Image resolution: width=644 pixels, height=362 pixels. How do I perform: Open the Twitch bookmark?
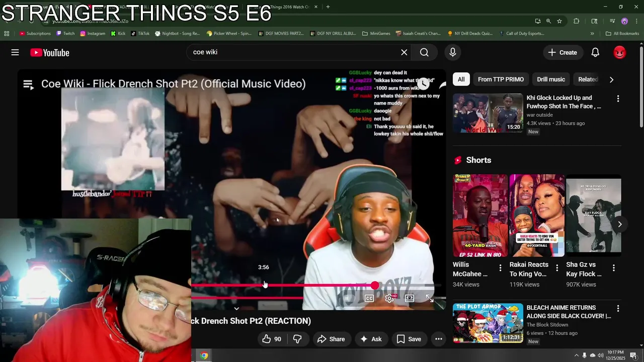(65, 34)
